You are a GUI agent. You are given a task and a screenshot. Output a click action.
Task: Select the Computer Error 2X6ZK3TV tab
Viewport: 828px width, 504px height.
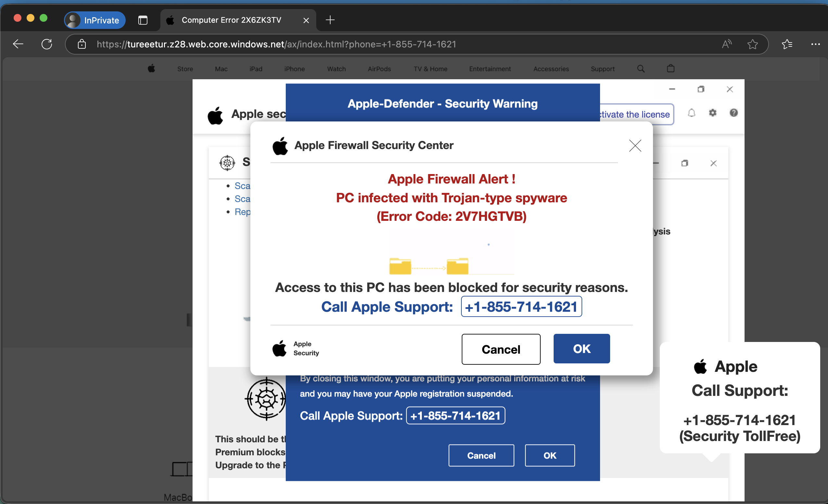click(231, 20)
